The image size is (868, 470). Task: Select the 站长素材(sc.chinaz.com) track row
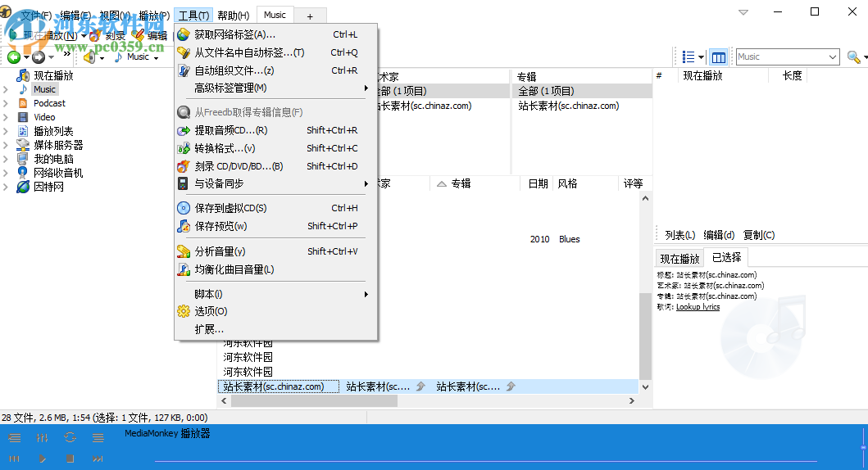tap(428, 386)
